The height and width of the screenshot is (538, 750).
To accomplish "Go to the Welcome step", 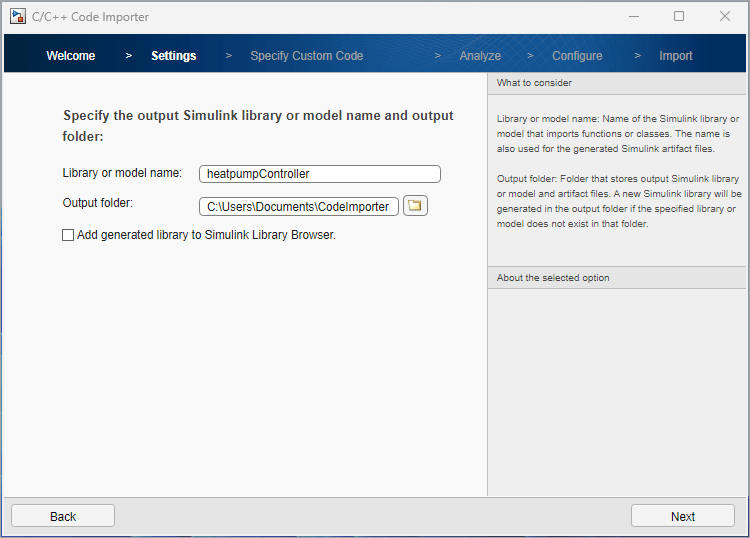I will (71, 55).
